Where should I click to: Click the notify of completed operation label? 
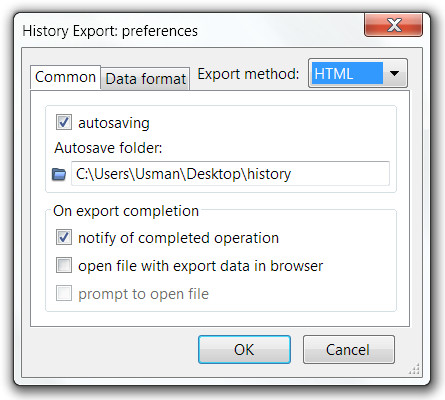[178, 238]
